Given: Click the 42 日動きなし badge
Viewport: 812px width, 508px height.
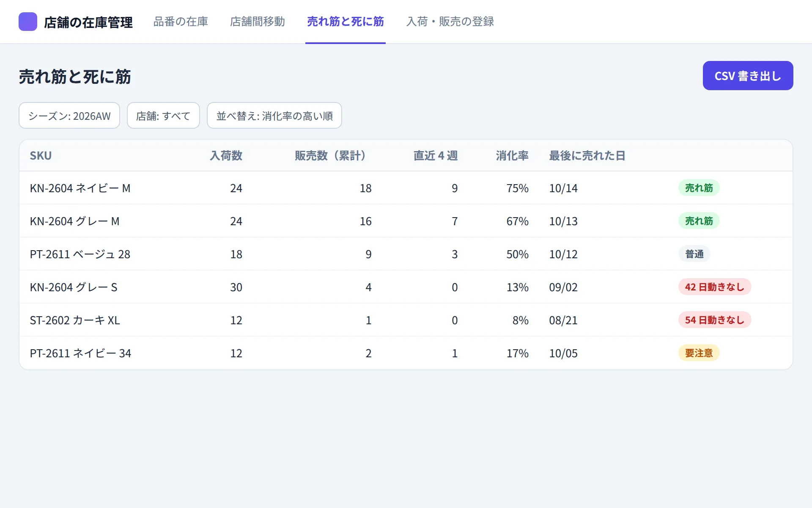Looking at the screenshot, I should (715, 287).
